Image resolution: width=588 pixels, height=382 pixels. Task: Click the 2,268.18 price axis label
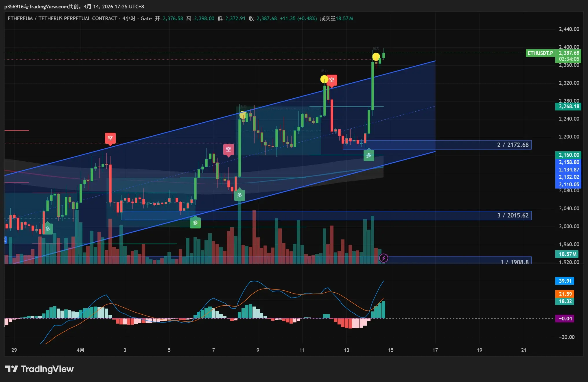pyautogui.click(x=569, y=106)
